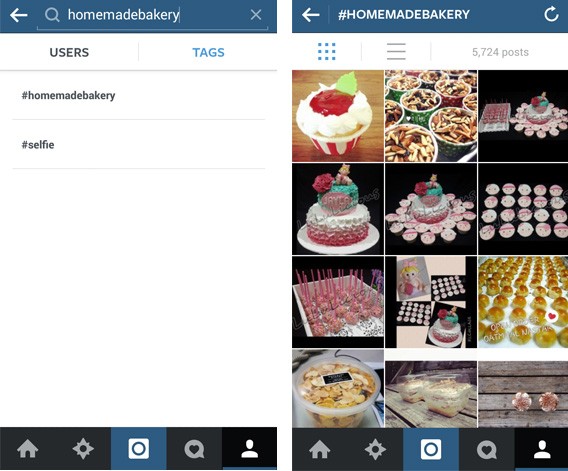Viewport: 568px width, 471px height.
Task: Open the strawberry cupcake photo
Action: point(338,116)
